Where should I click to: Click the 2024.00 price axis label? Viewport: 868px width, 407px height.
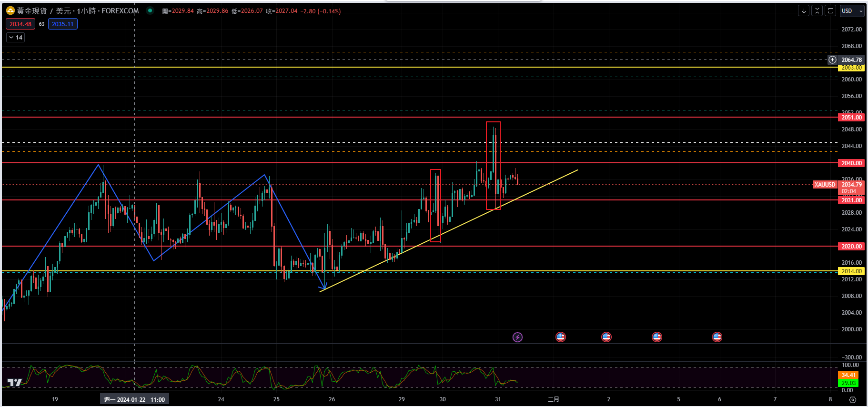point(851,229)
